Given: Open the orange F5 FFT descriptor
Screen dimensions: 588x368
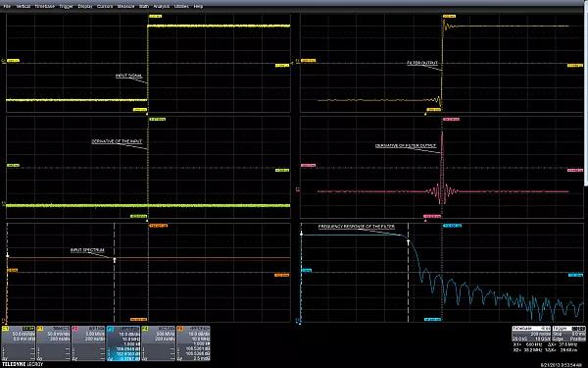Looking at the screenshot, I should pyautogui.click(x=193, y=343).
